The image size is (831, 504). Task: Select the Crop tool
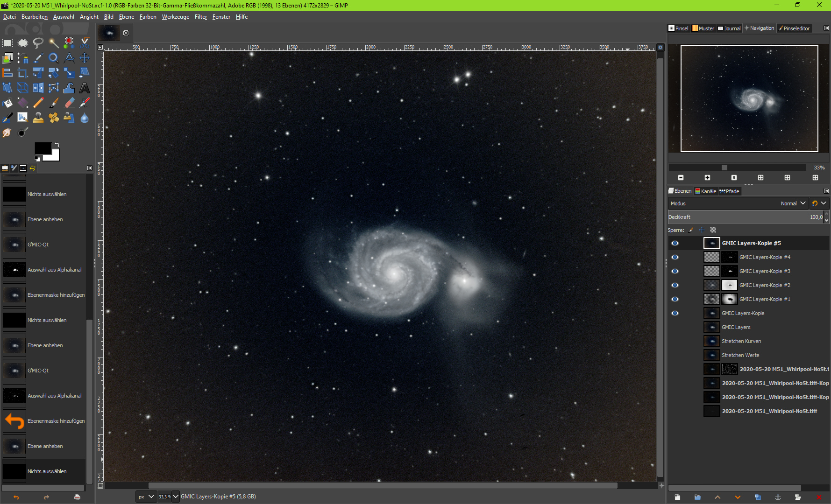coord(22,73)
